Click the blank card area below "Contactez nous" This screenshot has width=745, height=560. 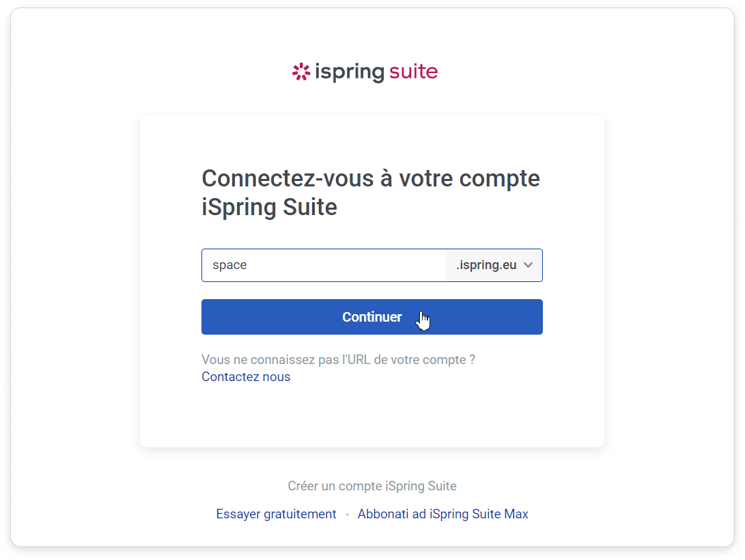tap(372, 417)
